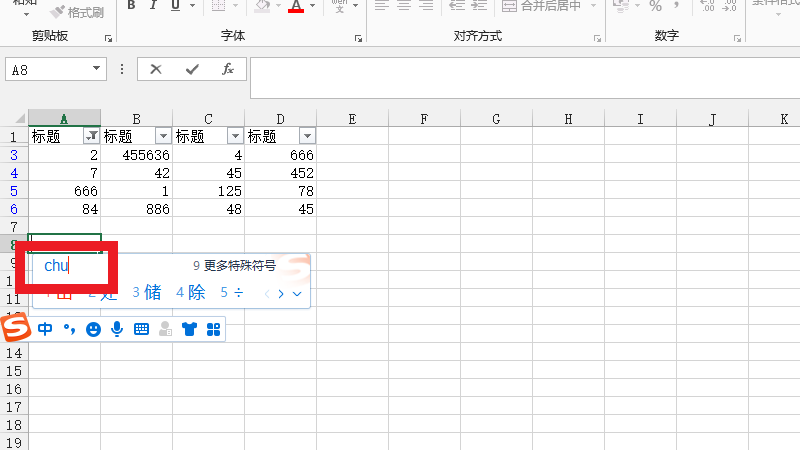Cancel the entry with the X icon
800x450 pixels.
click(156, 69)
